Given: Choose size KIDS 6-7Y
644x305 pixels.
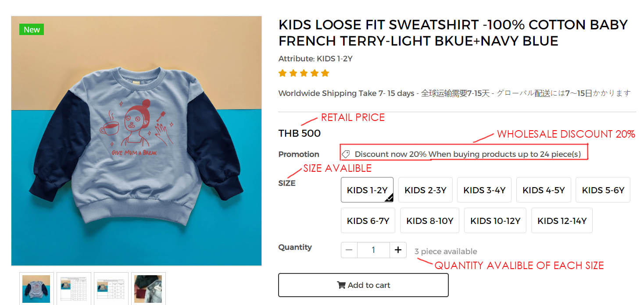Looking at the screenshot, I should coord(368,220).
